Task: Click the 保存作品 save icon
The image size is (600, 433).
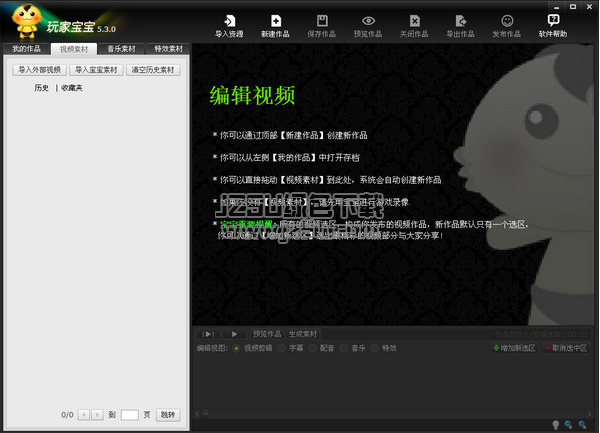Action: (322, 26)
